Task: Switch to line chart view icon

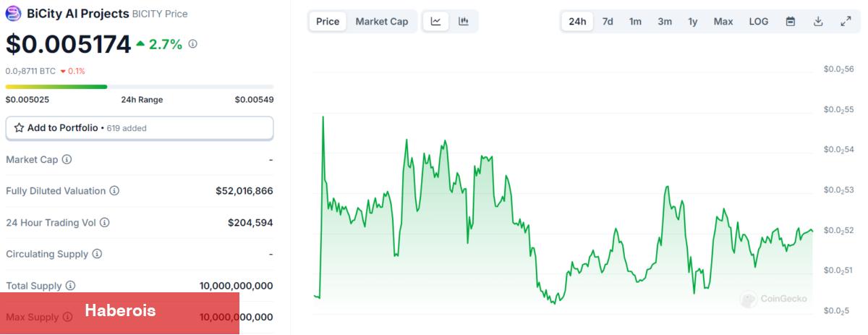Action: pyautogui.click(x=436, y=22)
